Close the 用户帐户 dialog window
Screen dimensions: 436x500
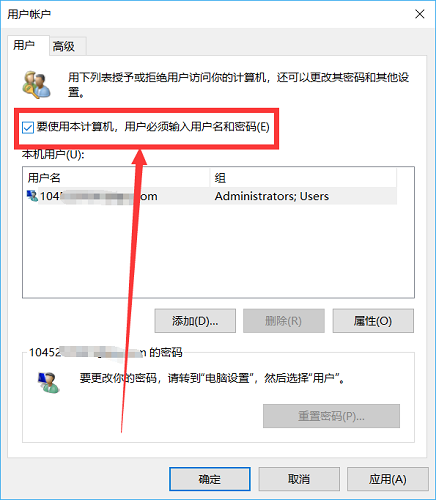click(420, 14)
